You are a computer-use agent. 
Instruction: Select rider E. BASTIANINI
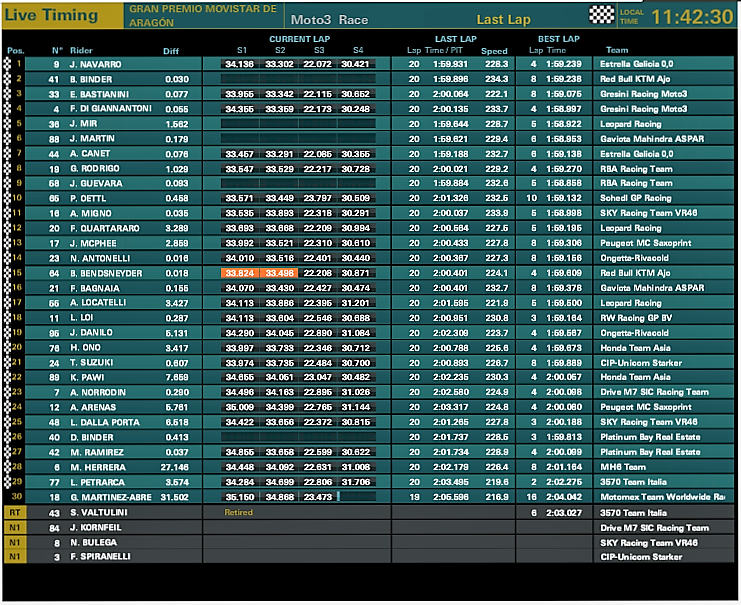(x=99, y=94)
